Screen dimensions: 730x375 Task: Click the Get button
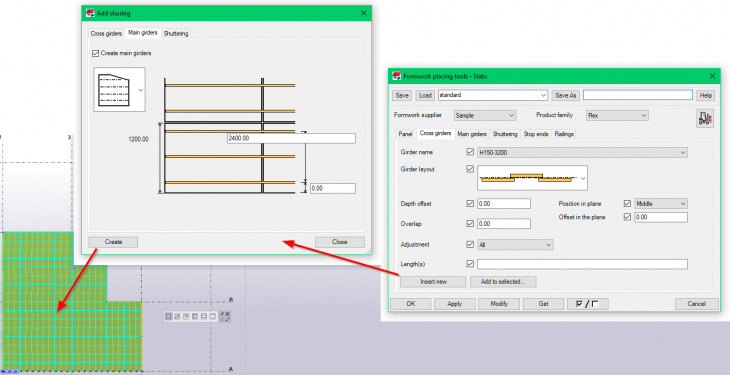tap(543, 304)
